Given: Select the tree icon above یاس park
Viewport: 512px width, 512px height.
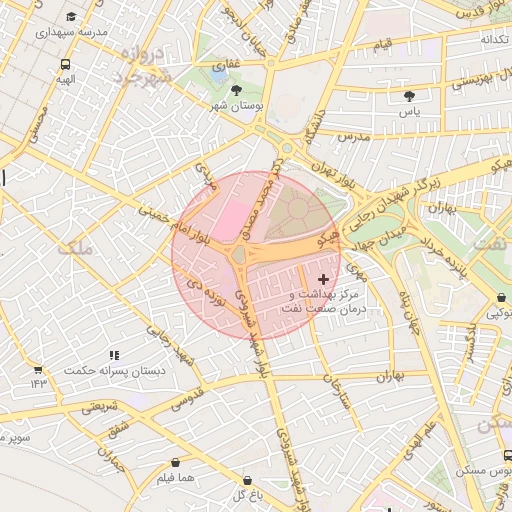Looking at the screenshot, I should 409,96.
